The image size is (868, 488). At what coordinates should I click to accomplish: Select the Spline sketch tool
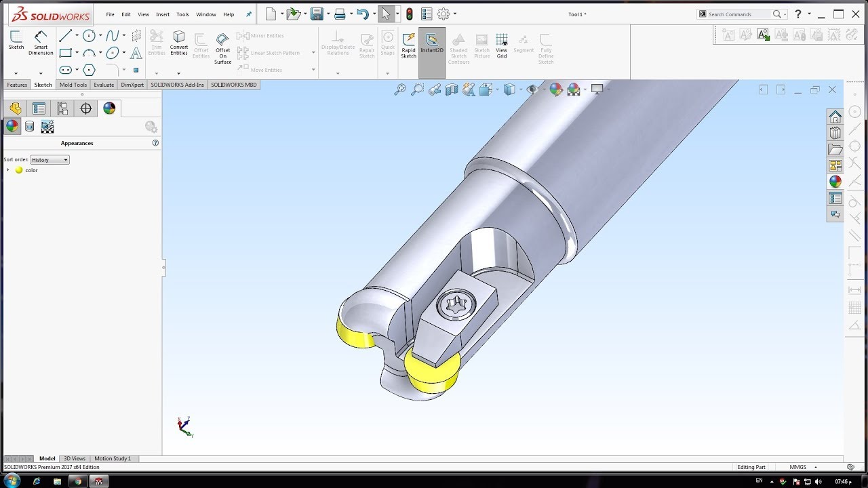coord(113,36)
